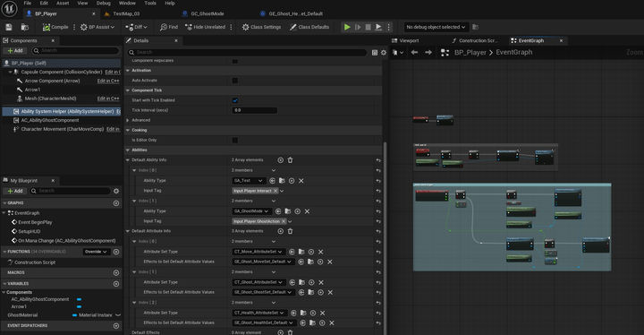Screen dimensions: 644x335
Task: Select AC_AbilityGhostComponent in components list
Action: tap(50, 120)
